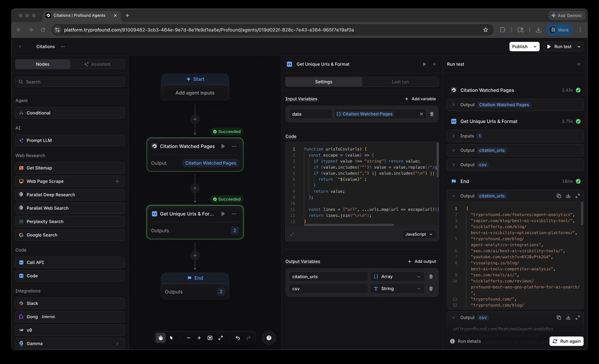This screenshot has width=599, height=364.
Task: Open Citation Watched Pages node options menu
Action: coord(234,146)
